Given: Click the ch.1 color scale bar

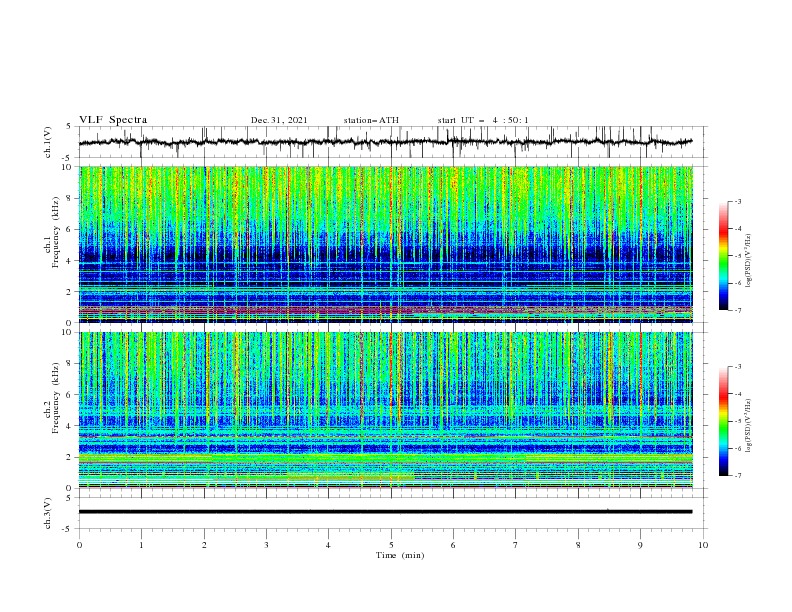Looking at the screenshot, I should (724, 255).
